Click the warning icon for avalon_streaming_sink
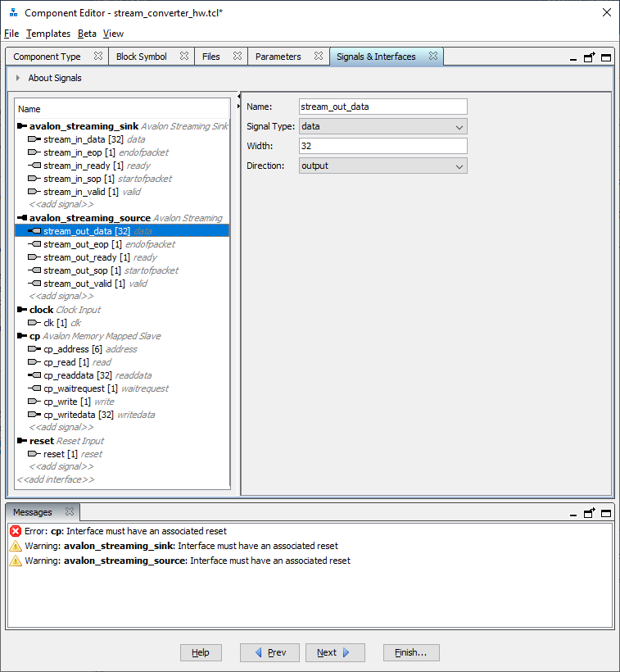 [x=16, y=546]
